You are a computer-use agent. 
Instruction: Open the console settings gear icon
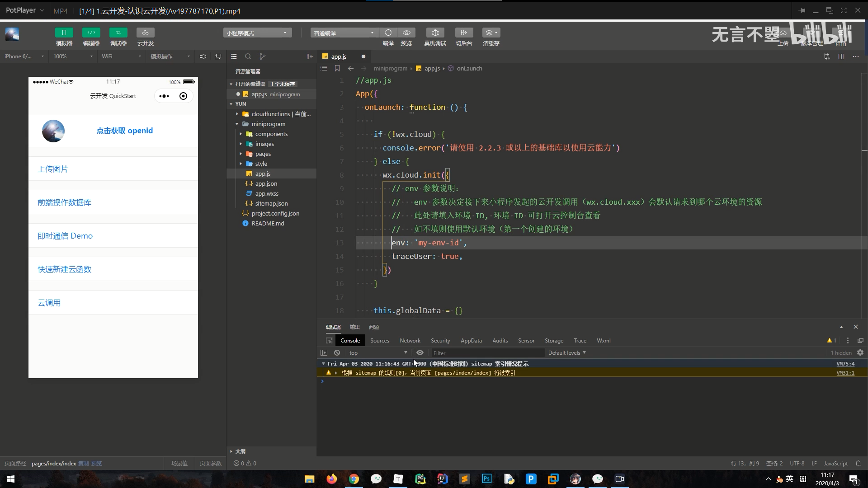[x=860, y=353]
